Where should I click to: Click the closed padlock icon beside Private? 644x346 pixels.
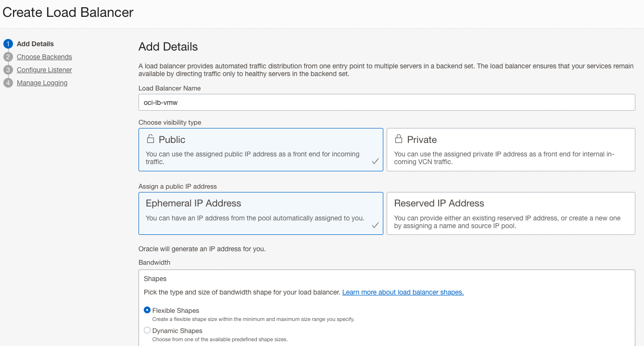[398, 139]
